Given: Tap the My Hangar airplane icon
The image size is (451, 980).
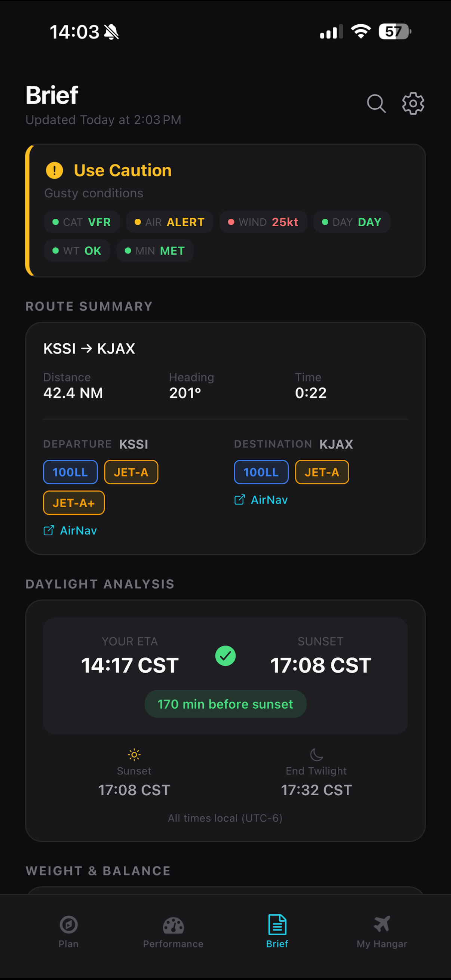Looking at the screenshot, I should click(x=382, y=924).
